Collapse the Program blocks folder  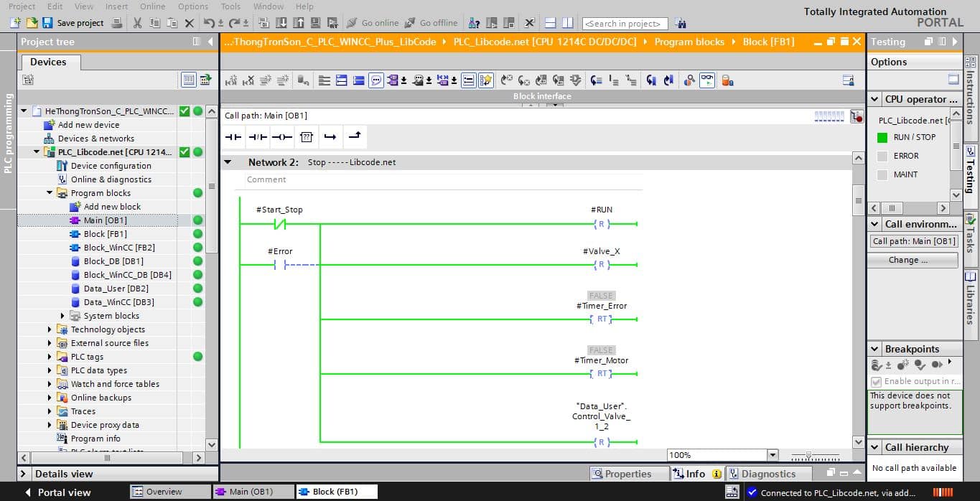pos(50,193)
